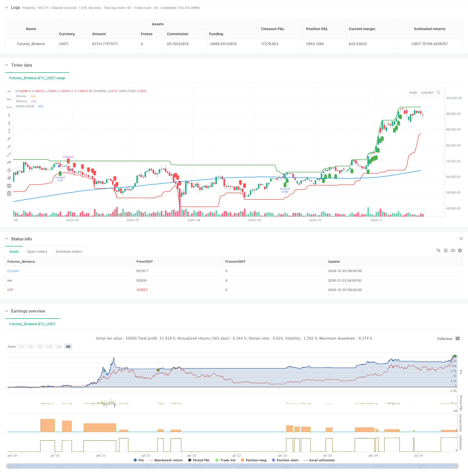This screenshot has height=476, width=468.
Task: Select the horizontal segment drawing tool
Action: [x=9, y=107]
